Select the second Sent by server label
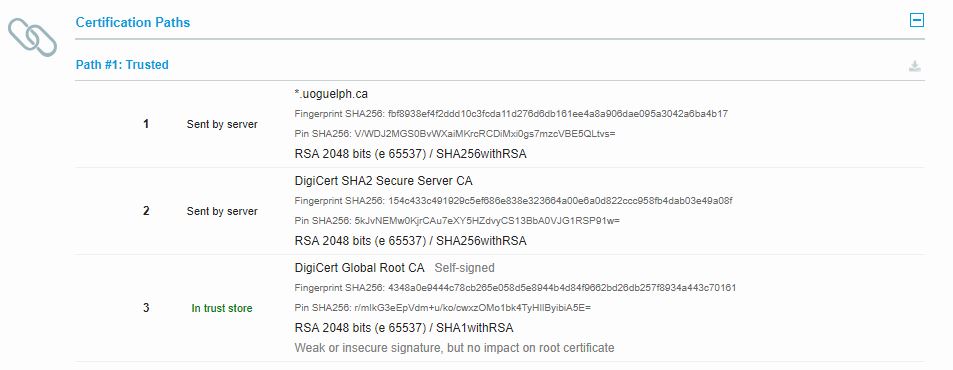The height and width of the screenshot is (370, 953). (222, 211)
